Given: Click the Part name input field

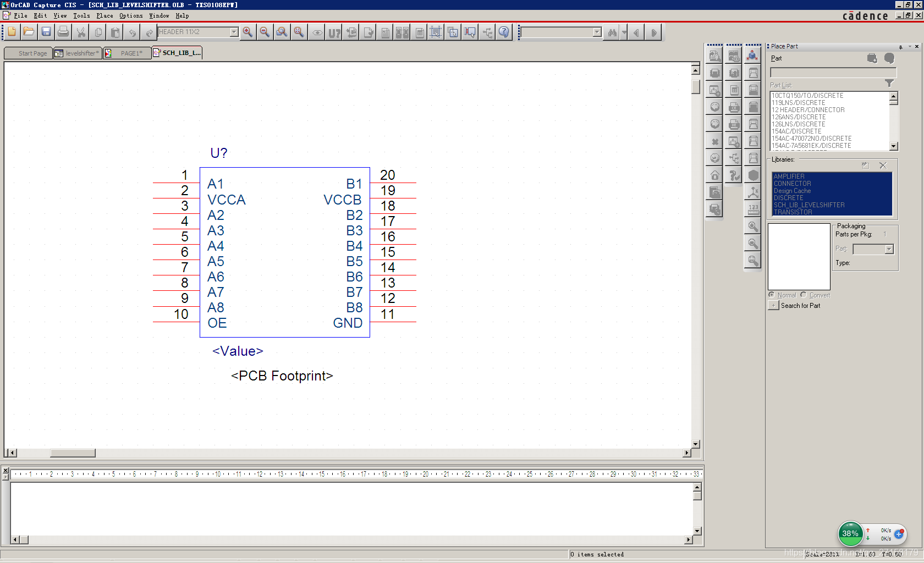Looking at the screenshot, I should point(833,73).
